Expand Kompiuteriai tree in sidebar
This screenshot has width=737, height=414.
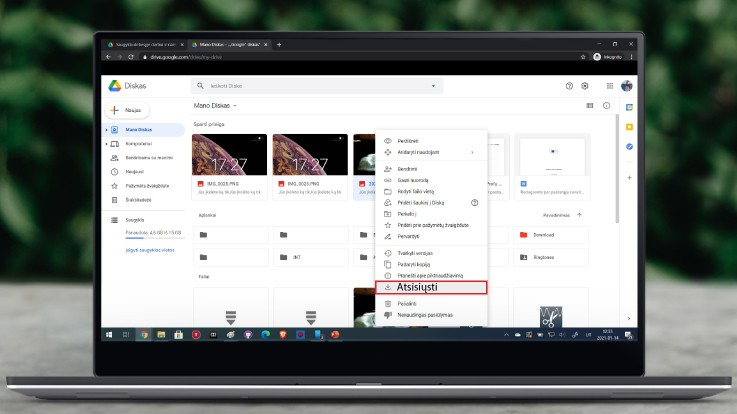click(106, 144)
